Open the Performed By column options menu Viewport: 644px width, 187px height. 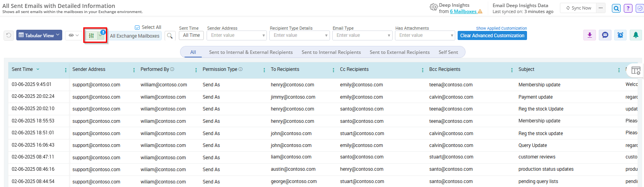point(196,70)
